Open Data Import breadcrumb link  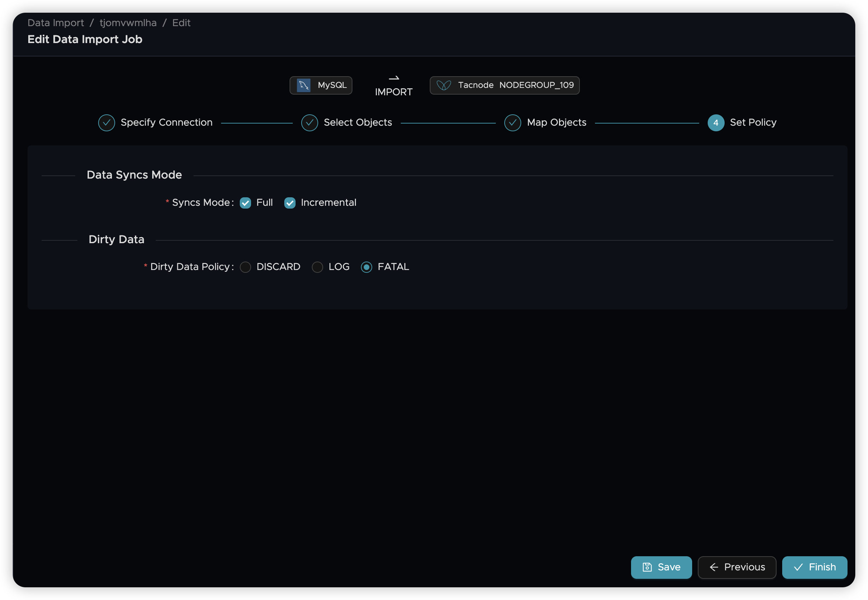pos(56,23)
